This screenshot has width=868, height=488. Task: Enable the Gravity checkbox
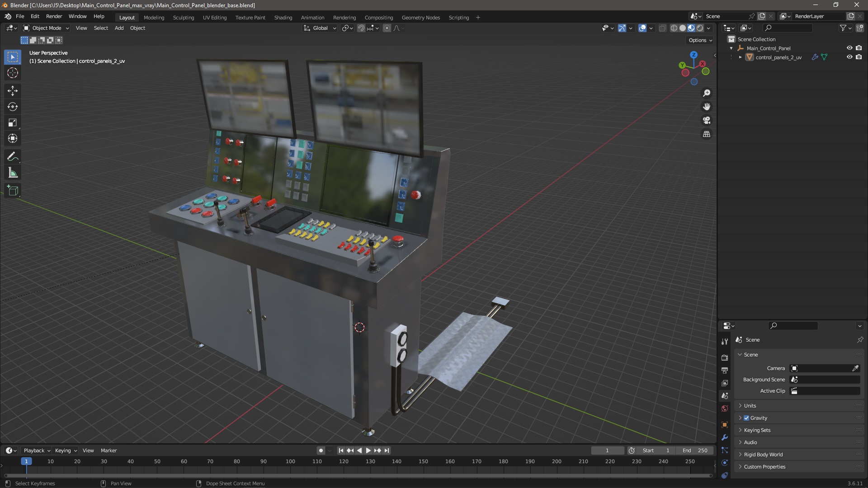746,418
